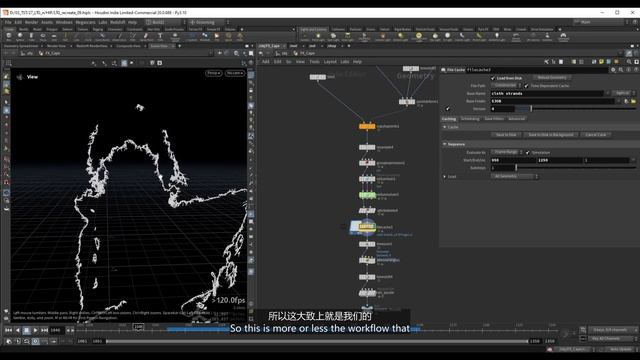
Task: Select the Point Light shelf tool
Action: tap(318, 37)
